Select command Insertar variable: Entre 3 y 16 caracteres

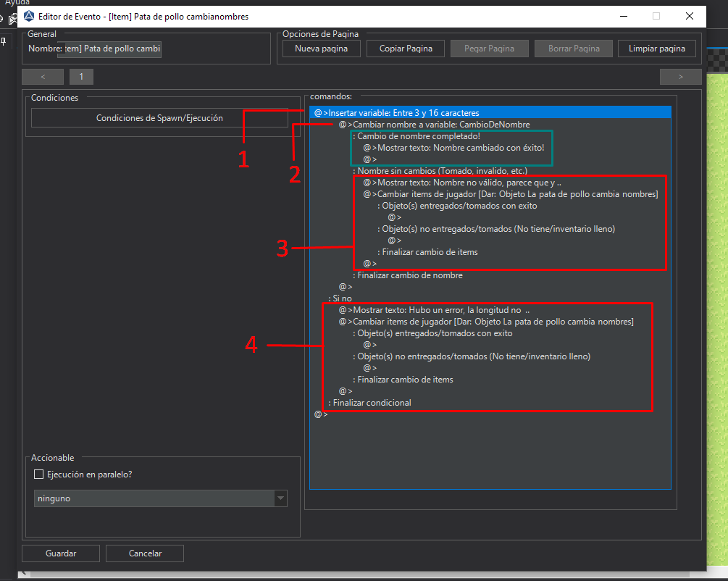490,113
